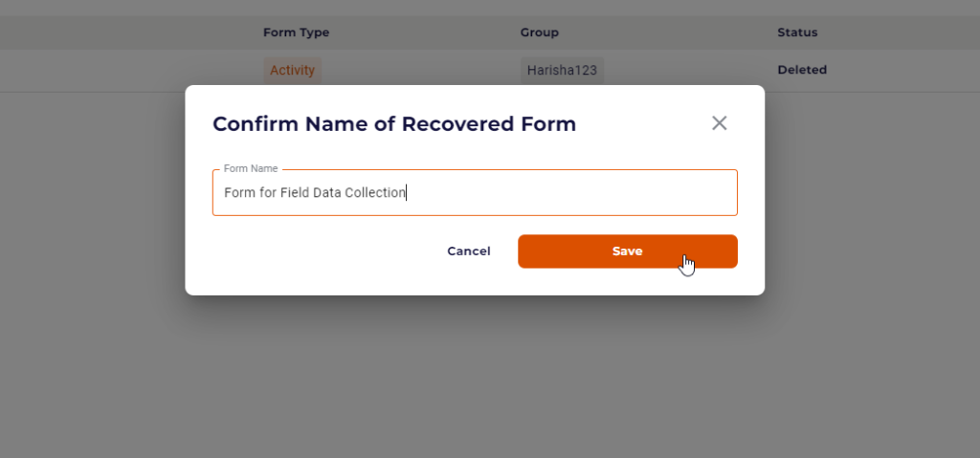The height and width of the screenshot is (458, 980).
Task: Click the deleted form's table row
Action: coord(490,71)
